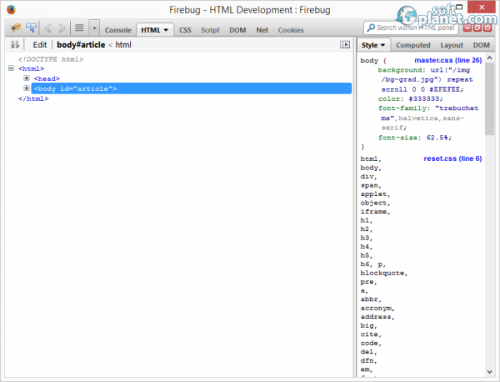Select the <!DOCTYPE html> line
Image resolution: width=500 pixels, height=382 pixels.
[x=51, y=59]
